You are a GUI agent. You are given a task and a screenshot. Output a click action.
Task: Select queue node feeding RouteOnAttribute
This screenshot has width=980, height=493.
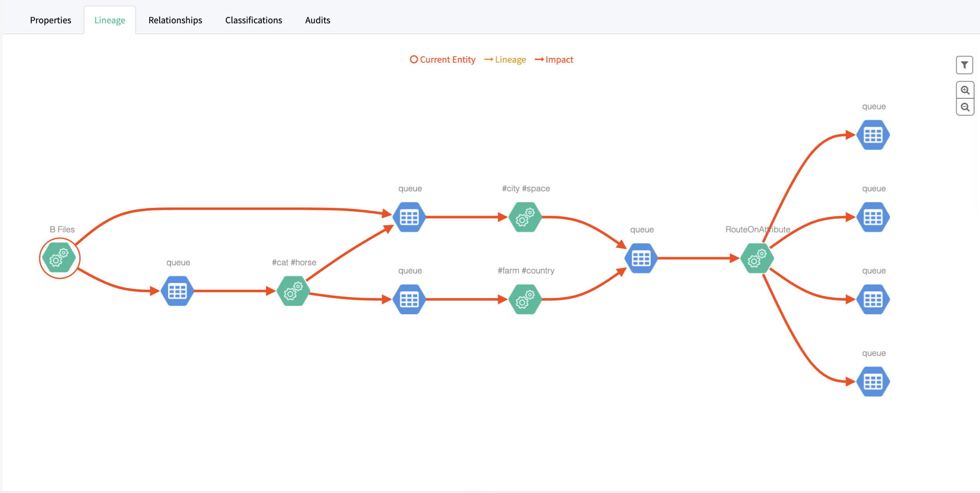click(641, 258)
